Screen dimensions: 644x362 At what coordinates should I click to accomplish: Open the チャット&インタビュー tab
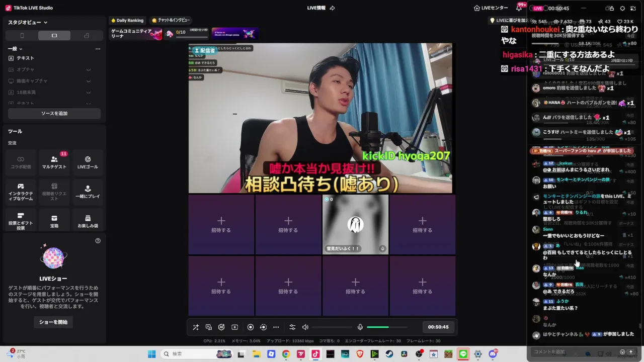click(x=171, y=21)
